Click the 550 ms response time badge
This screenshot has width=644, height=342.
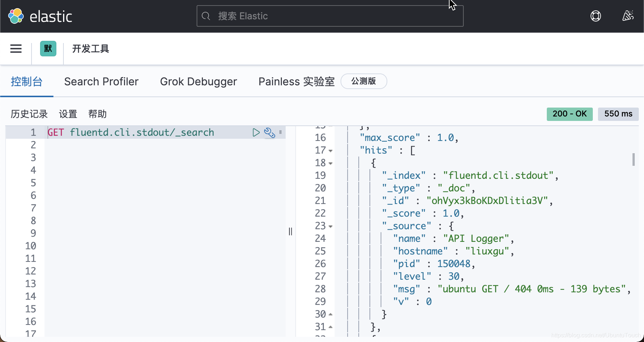(618, 114)
